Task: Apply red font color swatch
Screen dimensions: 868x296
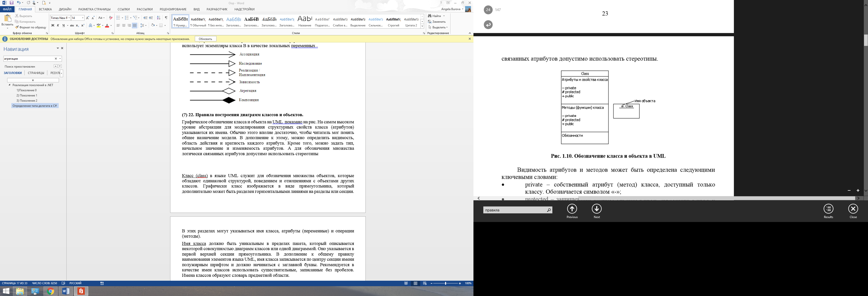Action: click(x=107, y=25)
